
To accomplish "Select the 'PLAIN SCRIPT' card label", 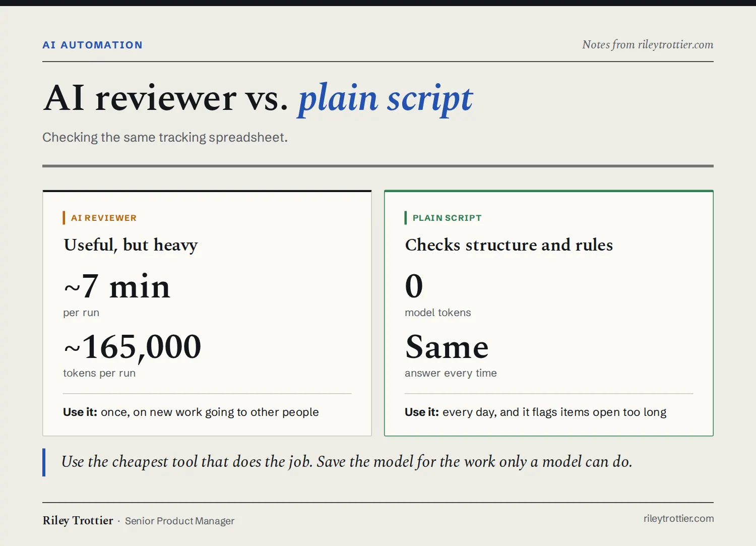I will click(x=447, y=218).
